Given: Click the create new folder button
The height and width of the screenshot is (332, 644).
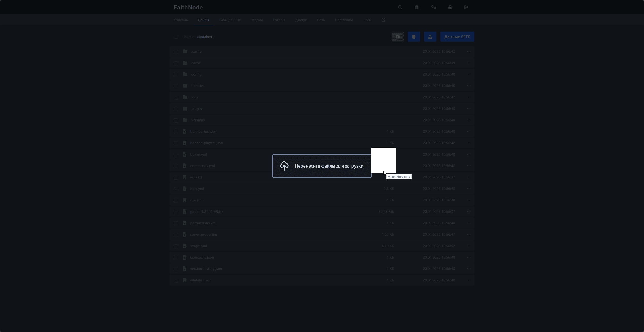Looking at the screenshot, I should 398,37.
